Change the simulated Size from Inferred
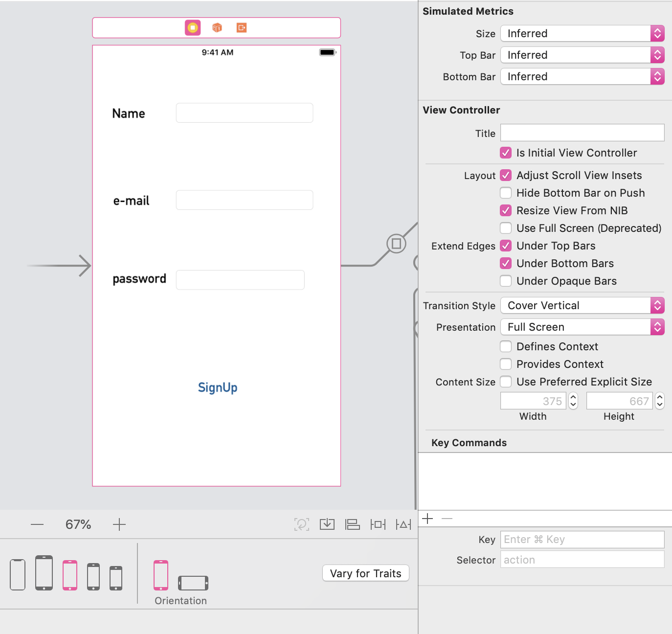Viewport: 672px width, 634px height. [x=658, y=33]
